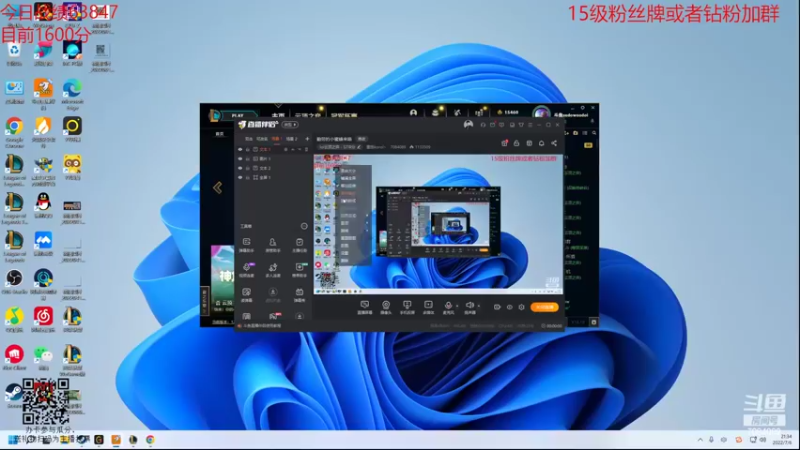Screen dimensions: 800x450
Task: Edit the room title with pencil icon
Action: pyautogui.click(x=359, y=147)
